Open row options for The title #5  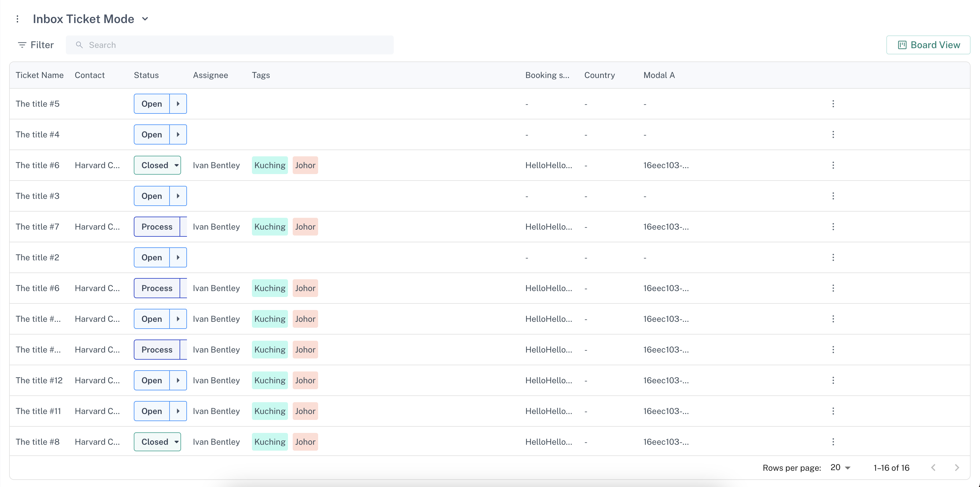pyautogui.click(x=833, y=104)
